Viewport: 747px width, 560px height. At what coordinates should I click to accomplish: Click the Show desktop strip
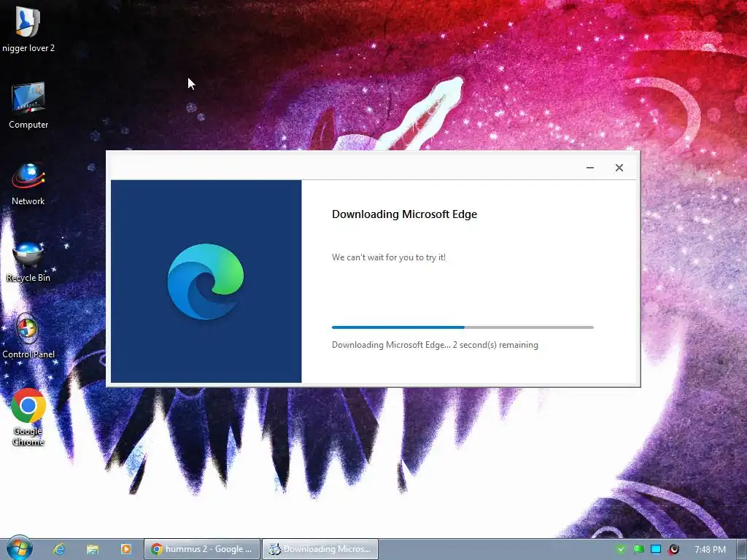(741, 549)
